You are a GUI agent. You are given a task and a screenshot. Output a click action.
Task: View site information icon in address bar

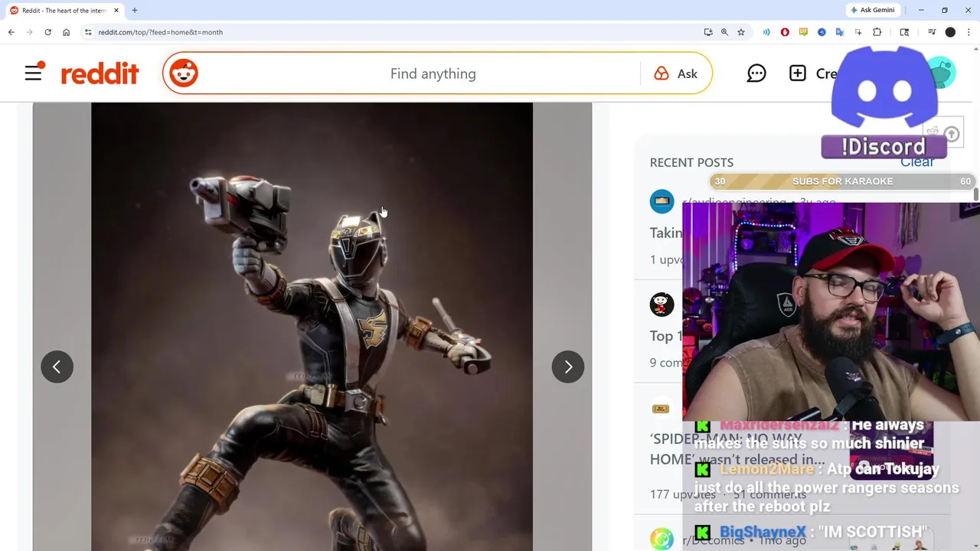click(88, 32)
